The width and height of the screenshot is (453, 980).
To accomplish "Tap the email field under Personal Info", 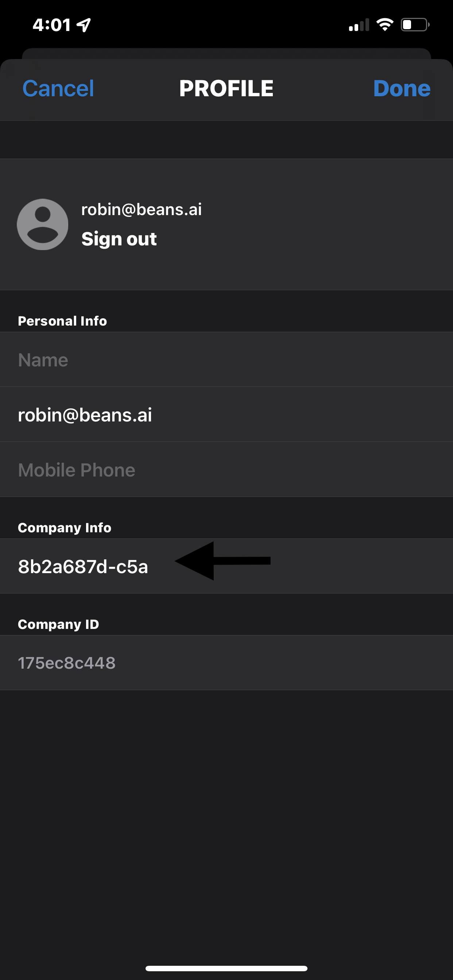I will click(x=226, y=415).
